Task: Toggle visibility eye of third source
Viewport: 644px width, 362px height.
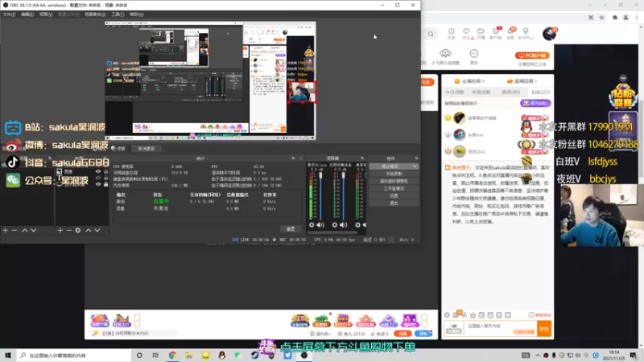Action: click(98, 184)
